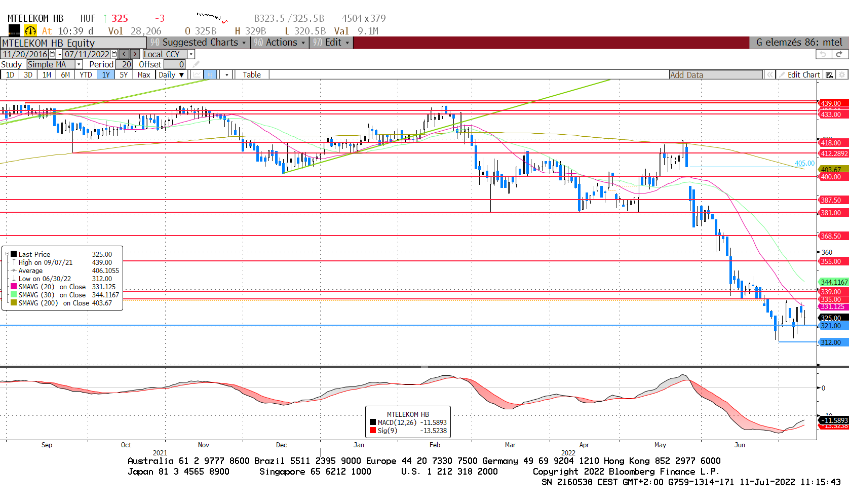Click the Average 406.1055 legend row
Viewport: 849px width, 504px height.
click(x=65, y=270)
